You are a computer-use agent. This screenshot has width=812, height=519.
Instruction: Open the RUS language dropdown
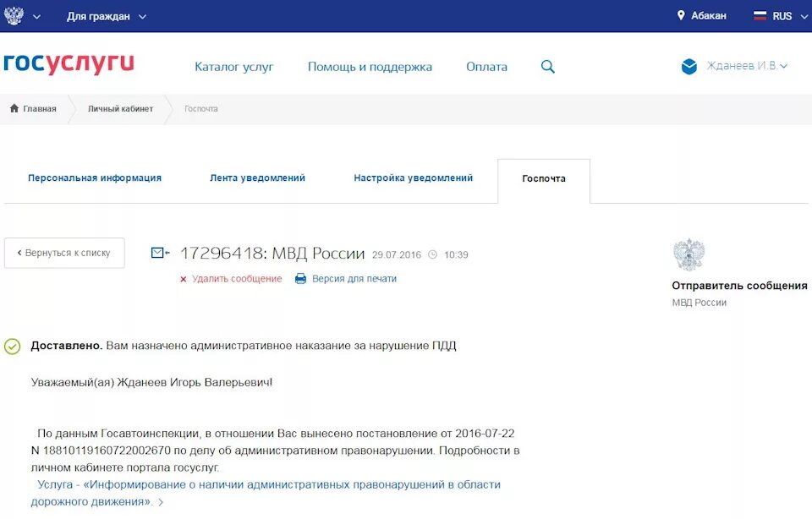pyautogui.click(x=788, y=16)
